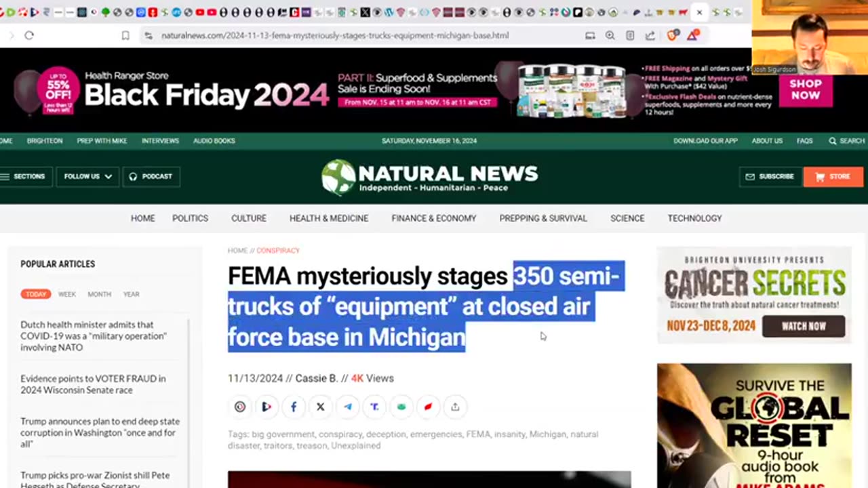The image size is (868, 488).
Task: Open the Culture navigation item
Action: coord(249,218)
